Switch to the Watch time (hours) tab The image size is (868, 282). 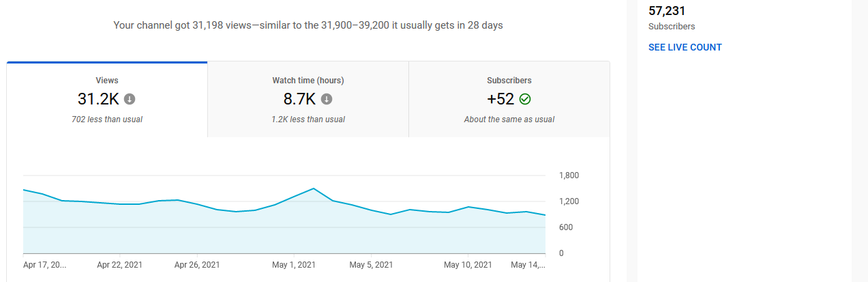pyautogui.click(x=308, y=81)
